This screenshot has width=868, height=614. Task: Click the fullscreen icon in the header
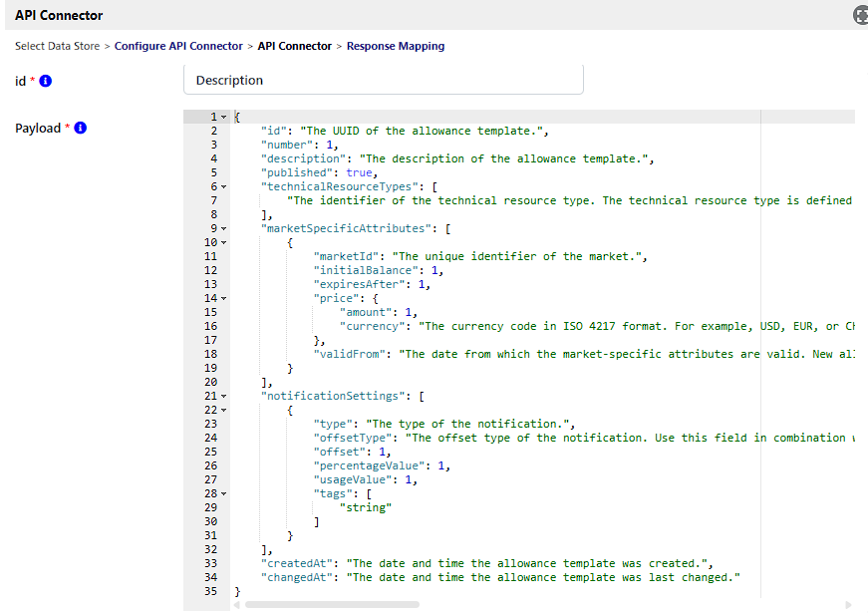(860, 15)
